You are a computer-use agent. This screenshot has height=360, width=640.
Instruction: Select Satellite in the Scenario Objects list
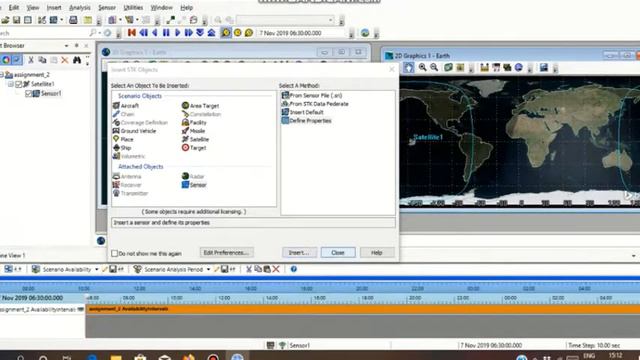(195, 139)
